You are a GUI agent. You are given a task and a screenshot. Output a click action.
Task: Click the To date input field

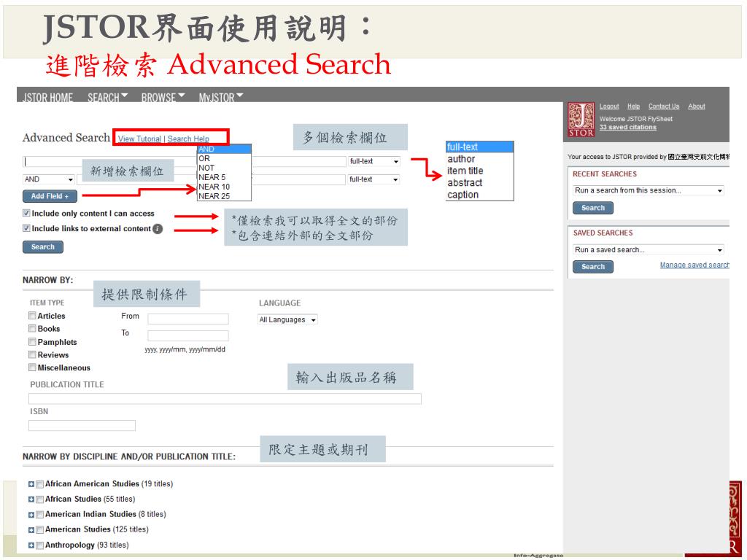pos(188,335)
